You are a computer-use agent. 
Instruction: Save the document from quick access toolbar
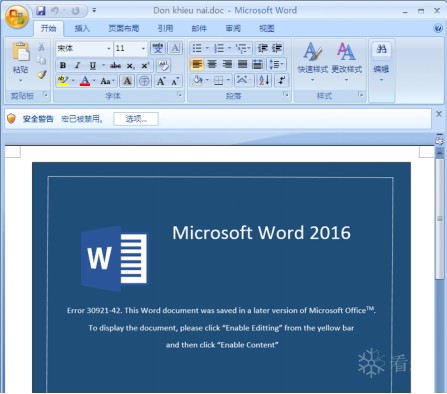click(x=41, y=11)
